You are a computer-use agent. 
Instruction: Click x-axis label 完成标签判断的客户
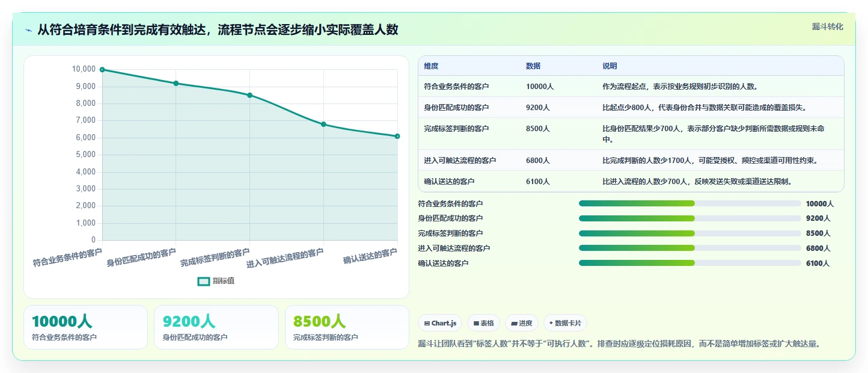215,257
